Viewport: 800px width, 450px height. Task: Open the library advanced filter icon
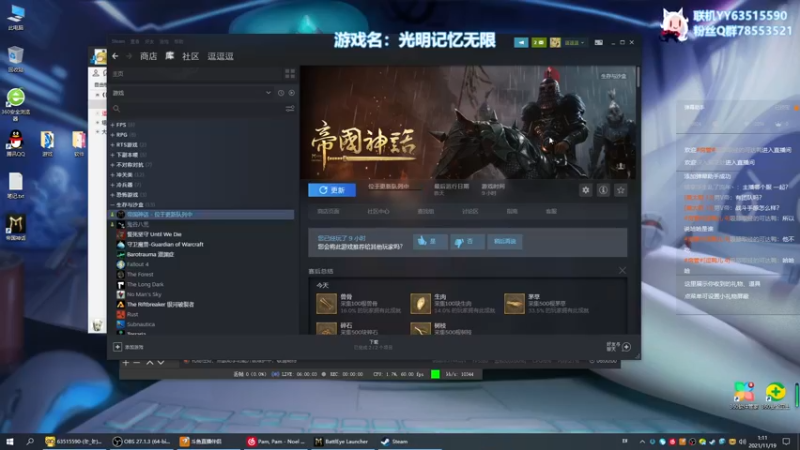click(290, 109)
